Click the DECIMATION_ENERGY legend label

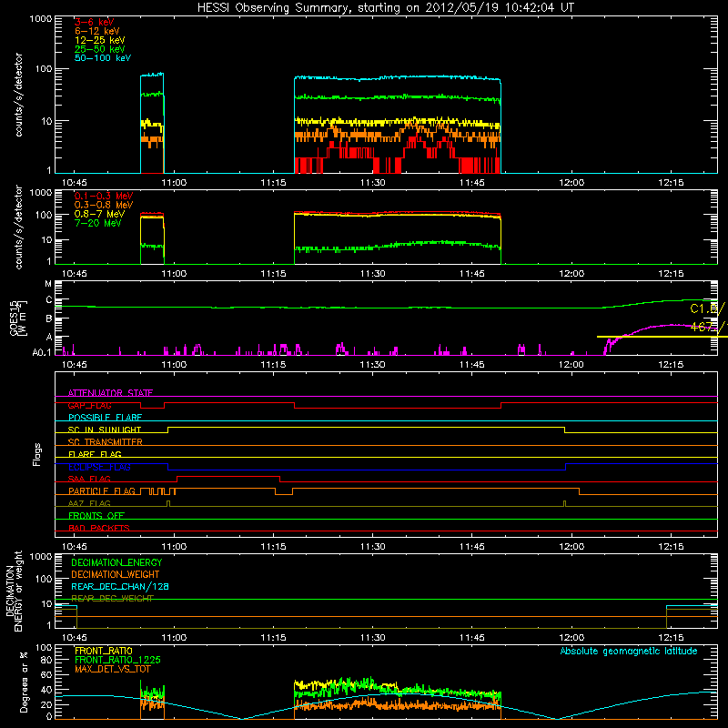pyautogui.click(x=116, y=562)
